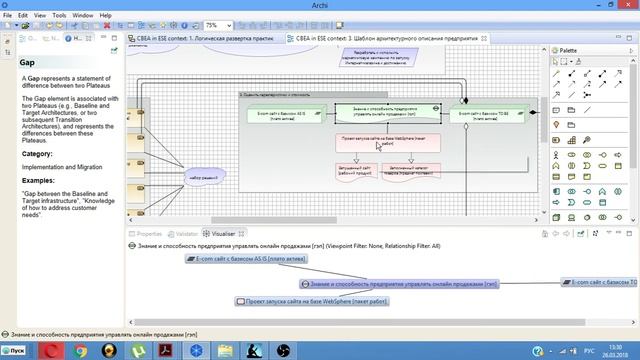
Task: Open the Tools menu
Action: 59,16
